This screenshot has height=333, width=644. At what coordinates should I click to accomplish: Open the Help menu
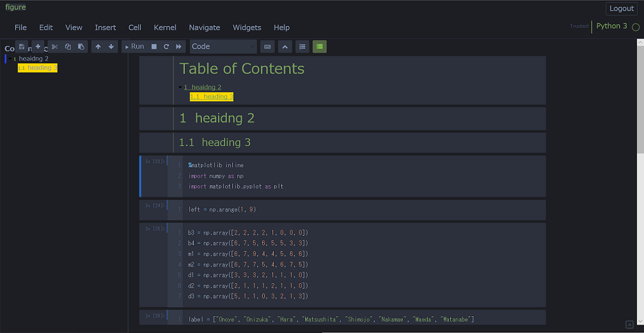point(282,28)
